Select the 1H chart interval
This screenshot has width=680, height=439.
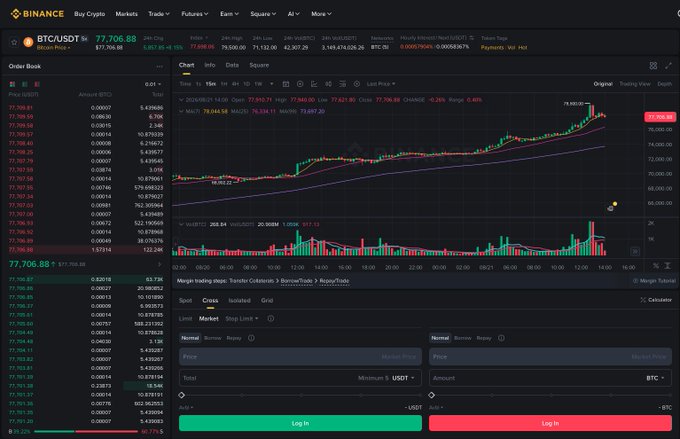[x=224, y=84]
